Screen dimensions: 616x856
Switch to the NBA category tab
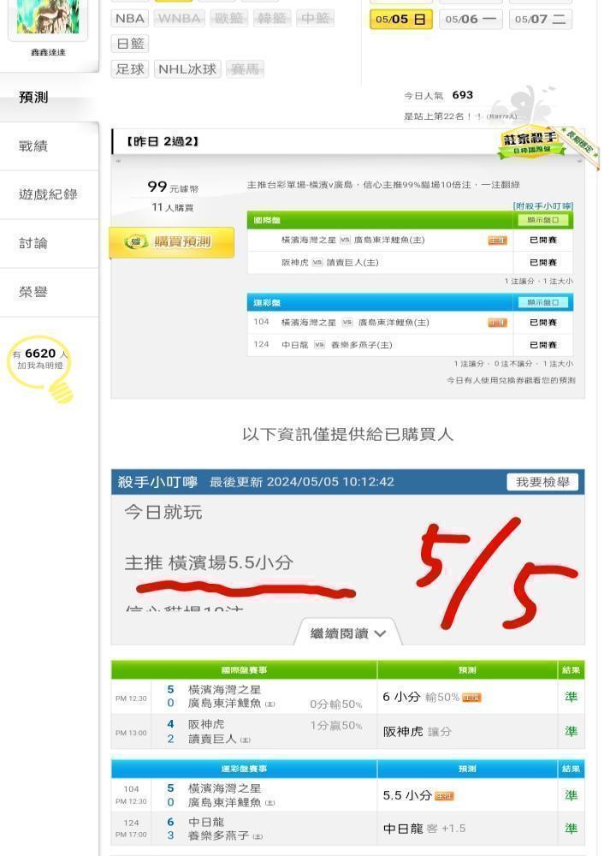[130, 19]
